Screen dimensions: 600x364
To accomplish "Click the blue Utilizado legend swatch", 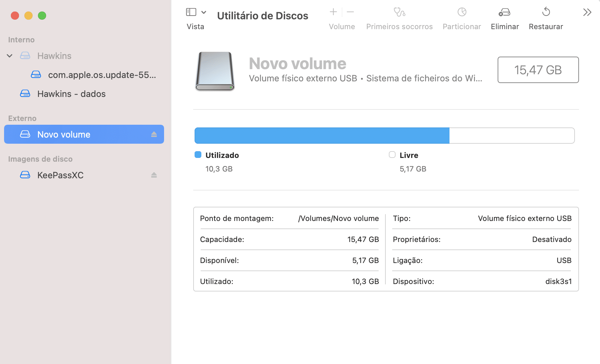I will 198,155.
